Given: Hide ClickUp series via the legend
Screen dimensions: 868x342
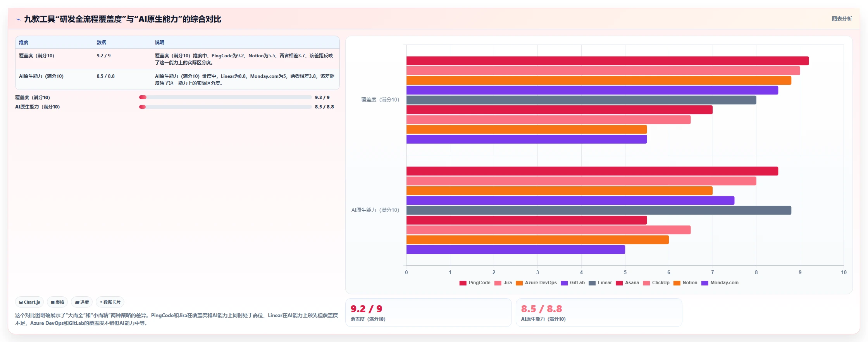Looking at the screenshot, I should [656, 283].
